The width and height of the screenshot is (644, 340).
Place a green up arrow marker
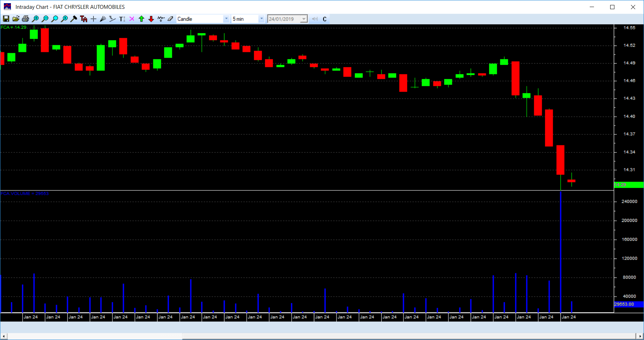(141, 19)
